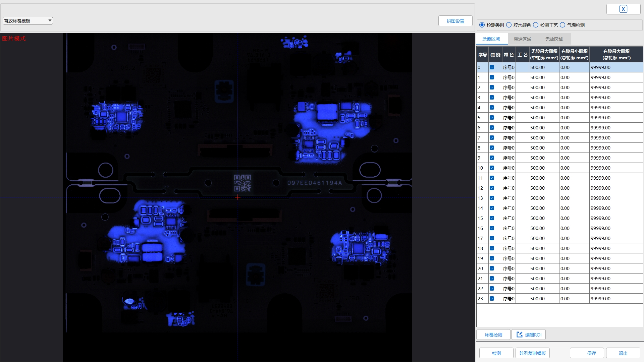
Task: Open the 颜色 cell 序号0 in row 20
Action: tap(509, 268)
